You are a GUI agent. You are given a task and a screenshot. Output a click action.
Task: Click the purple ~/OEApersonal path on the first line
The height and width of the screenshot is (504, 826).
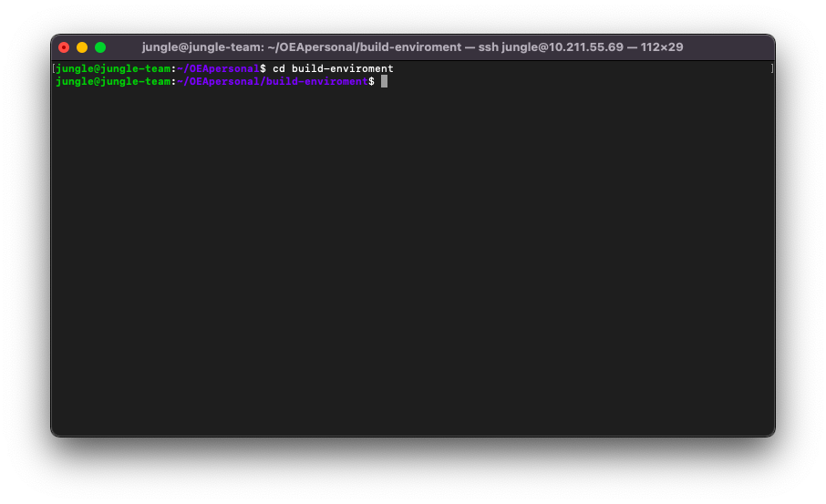pos(219,68)
